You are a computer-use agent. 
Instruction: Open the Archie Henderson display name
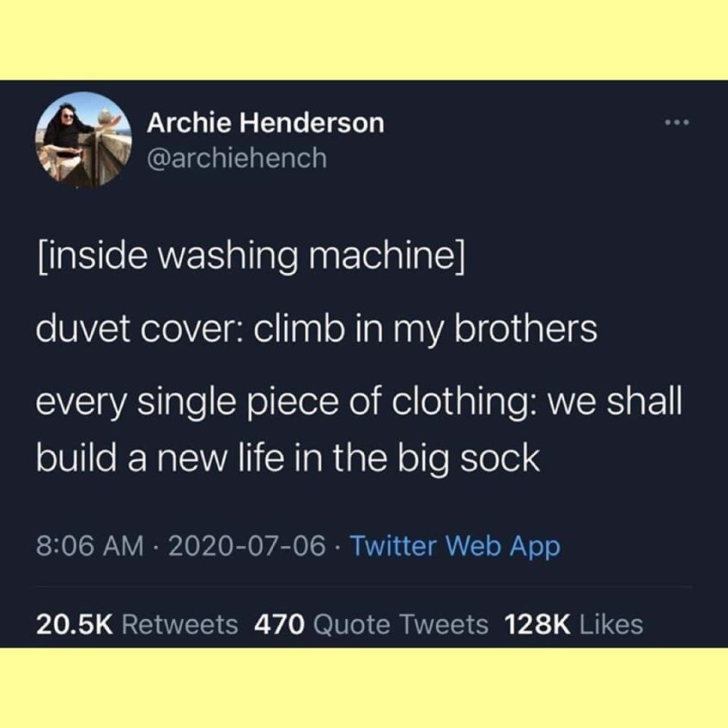265,123
